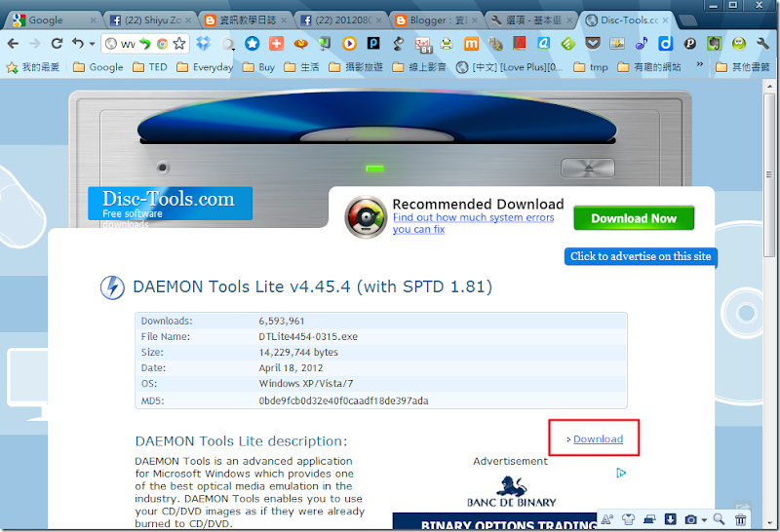Open the Everyday bookmarks folder
The width and height of the screenshot is (780, 532).
205,67
